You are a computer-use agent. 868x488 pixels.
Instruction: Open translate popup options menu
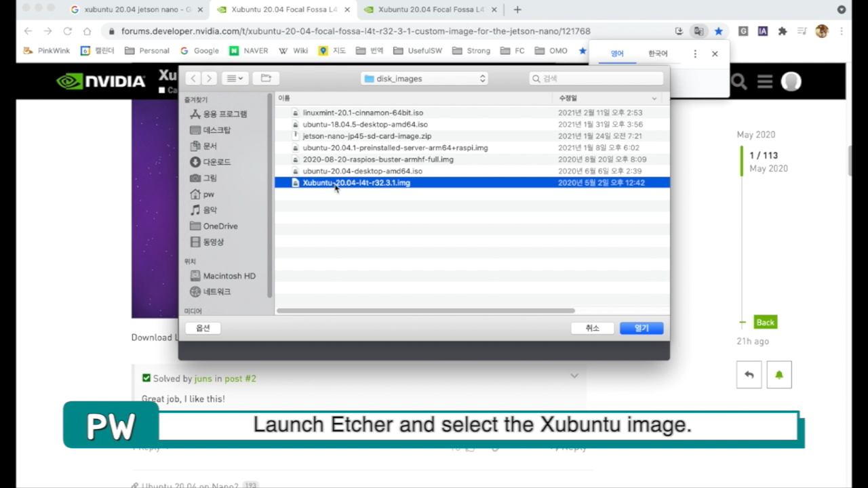(695, 54)
